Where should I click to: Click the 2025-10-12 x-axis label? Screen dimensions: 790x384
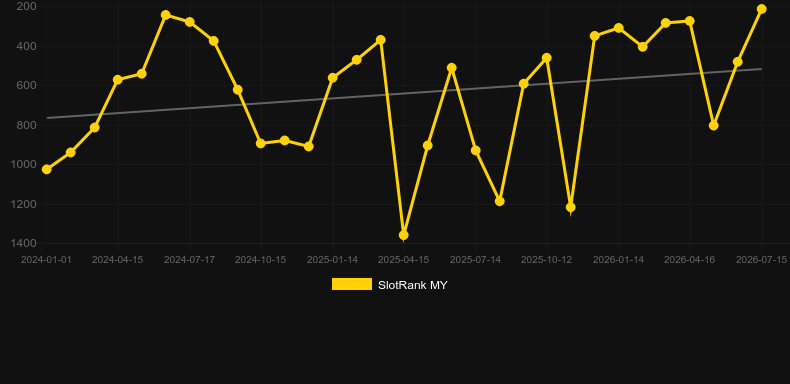(547, 260)
